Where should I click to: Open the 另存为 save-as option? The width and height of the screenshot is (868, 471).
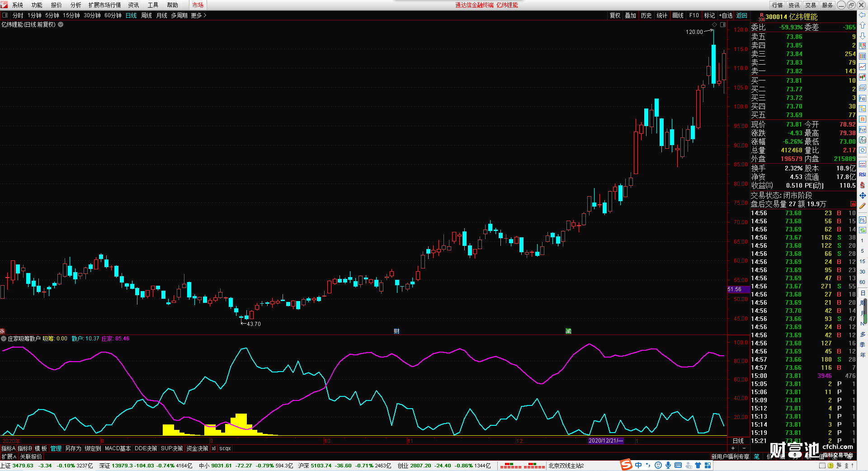(x=73, y=448)
